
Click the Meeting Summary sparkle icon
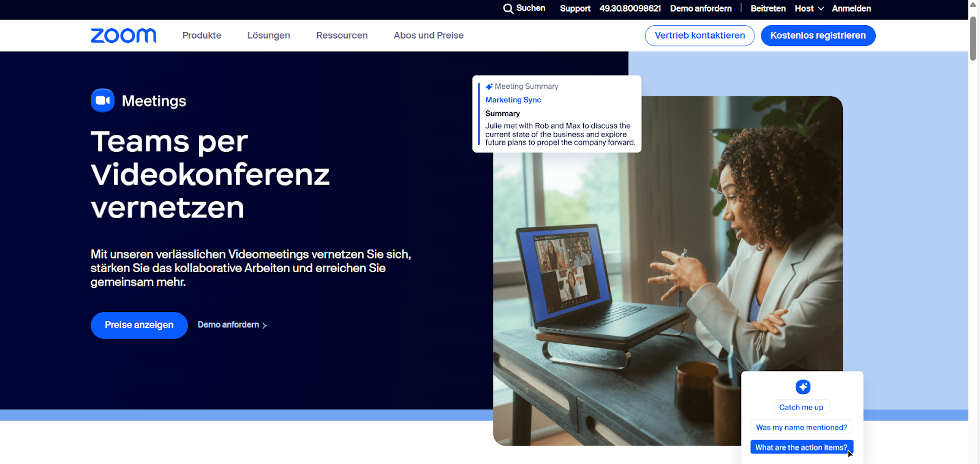tap(489, 87)
